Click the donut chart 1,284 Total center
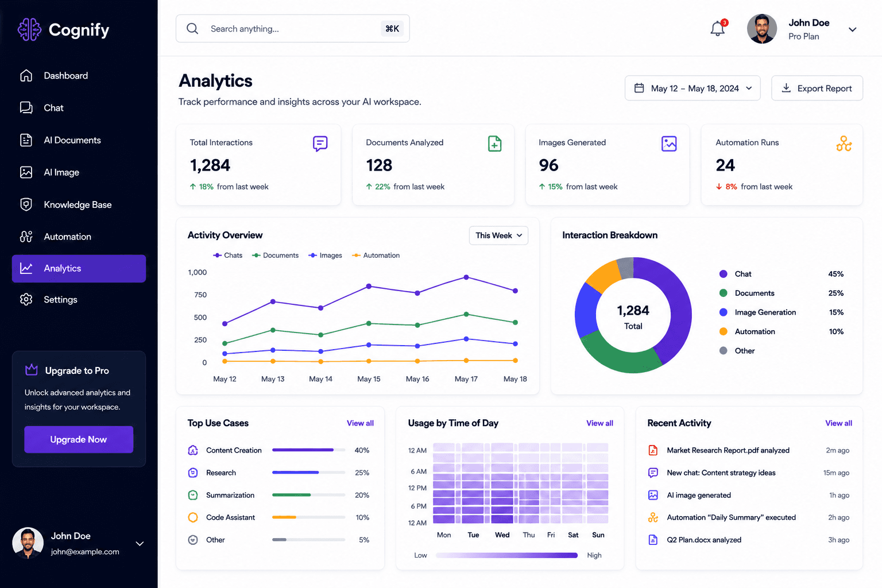This screenshot has height=588, width=882. coord(633,316)
